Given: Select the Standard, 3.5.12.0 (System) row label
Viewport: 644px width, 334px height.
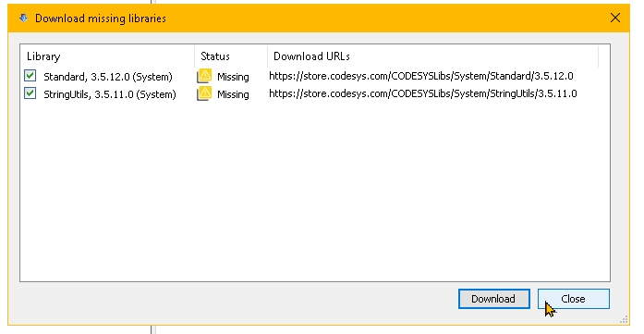Looking at the screenshot, I should [x=108, y=77].
